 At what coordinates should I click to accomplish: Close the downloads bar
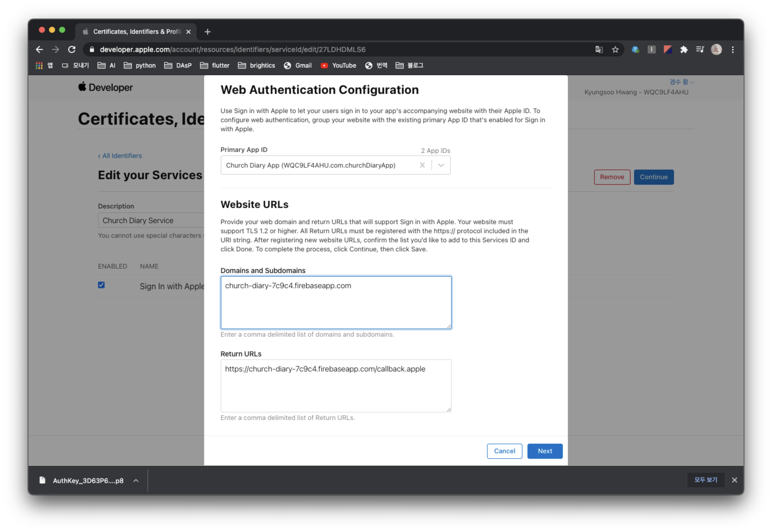[734, 480]
